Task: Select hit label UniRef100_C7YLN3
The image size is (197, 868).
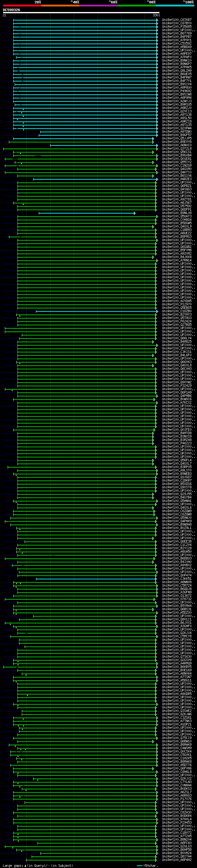Action: coord(177,782)
